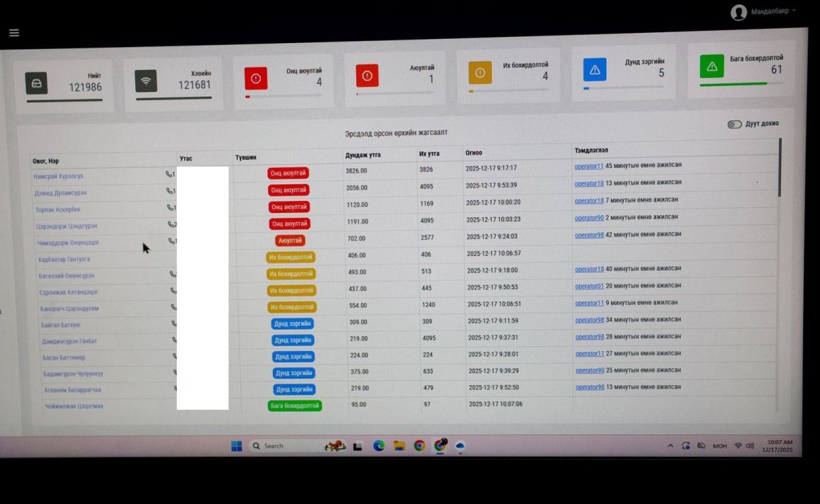The width and height of the screenshot is (820, 504).
Task: Toggle the Дуут дохио sound alert switch
Action: [x=734, y=124]
